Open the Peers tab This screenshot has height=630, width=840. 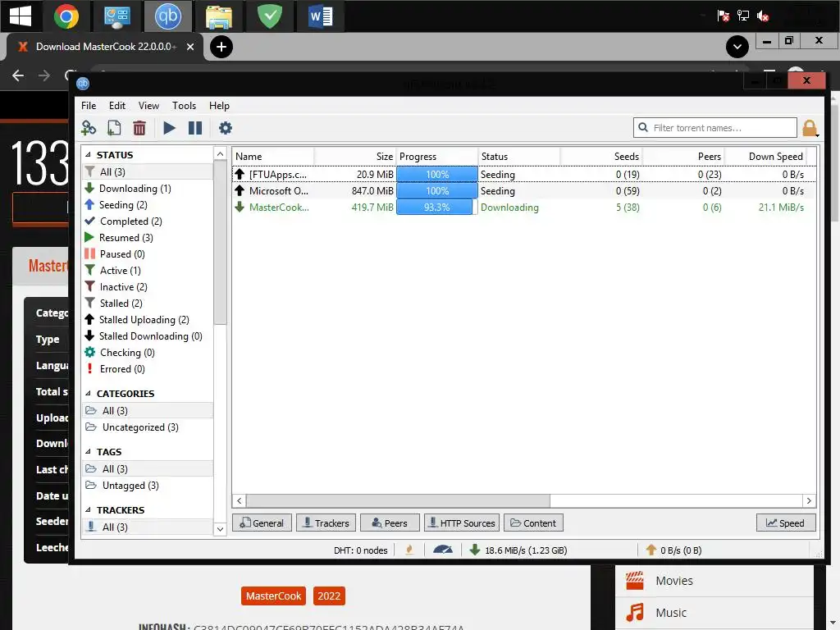point(390,523)
